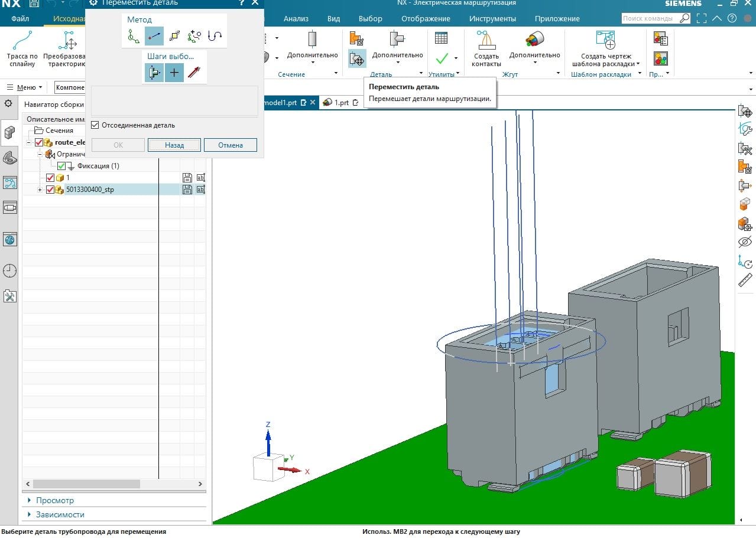Click the rotate axis icon on right toolbar
The image size is (756, 538).
[745, 261]
